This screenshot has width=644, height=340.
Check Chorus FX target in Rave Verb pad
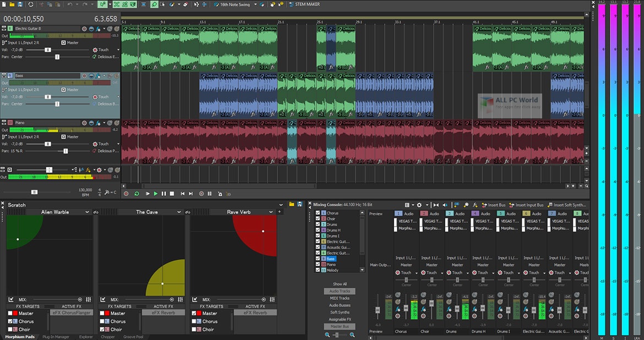[194, 321]
